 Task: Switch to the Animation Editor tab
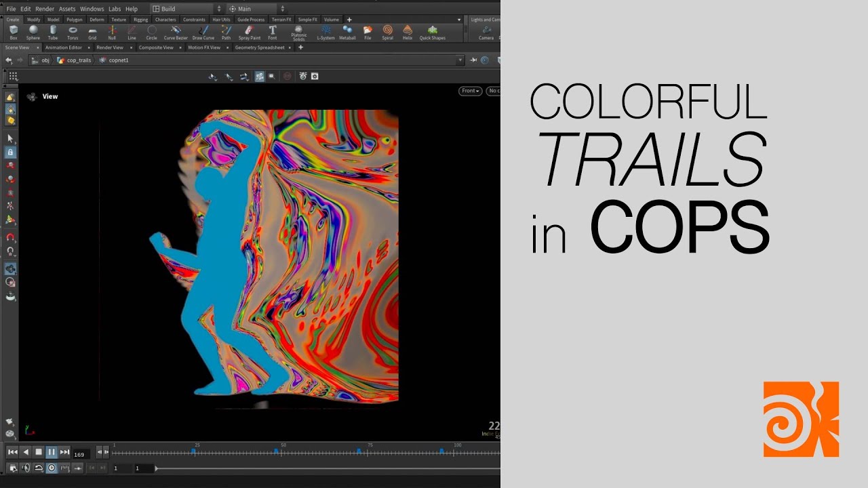[64, 47]
